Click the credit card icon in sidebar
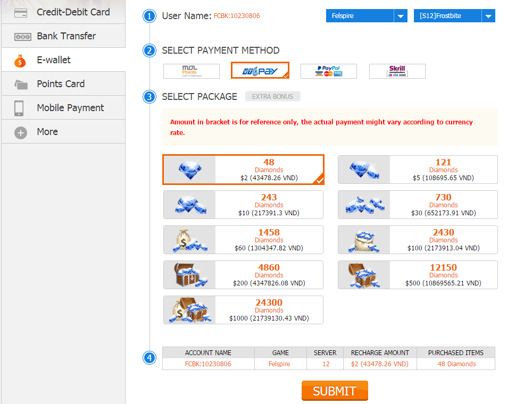532x404 pixels. [21, 13]
